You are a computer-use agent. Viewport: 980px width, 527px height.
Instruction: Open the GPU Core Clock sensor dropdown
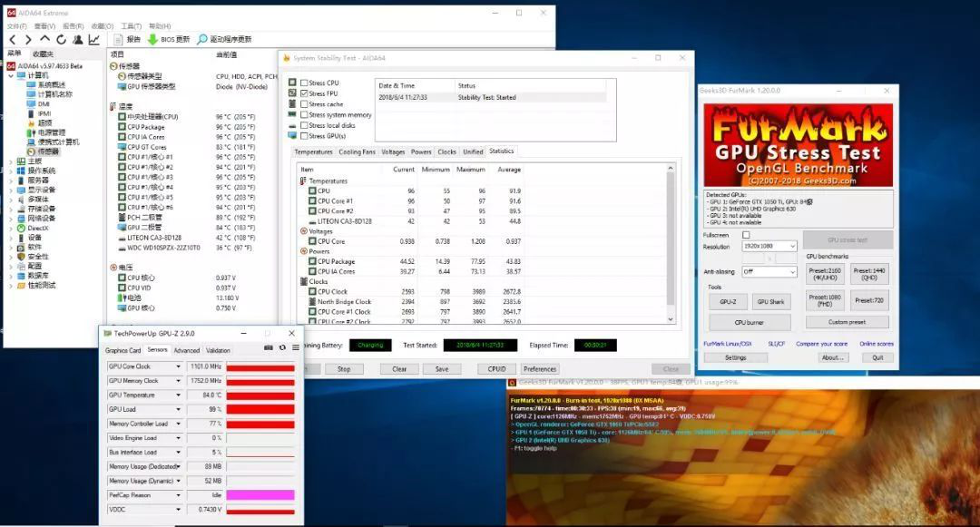tap(178, 366)
